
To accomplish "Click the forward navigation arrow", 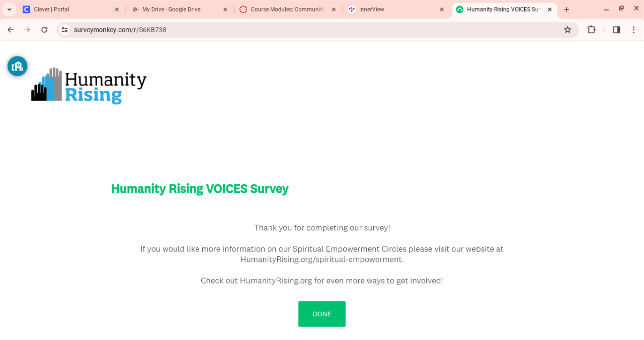I will [27, 30].
